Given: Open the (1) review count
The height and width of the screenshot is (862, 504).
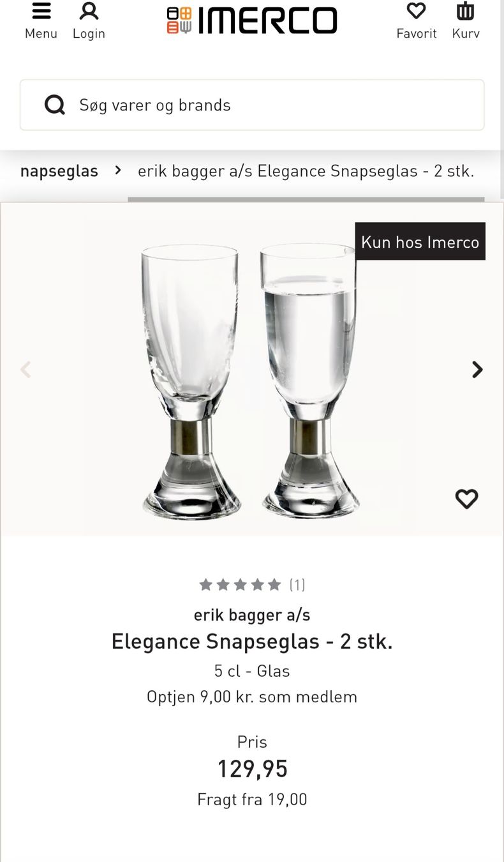Looking at the screenshot, I should 297,584.
